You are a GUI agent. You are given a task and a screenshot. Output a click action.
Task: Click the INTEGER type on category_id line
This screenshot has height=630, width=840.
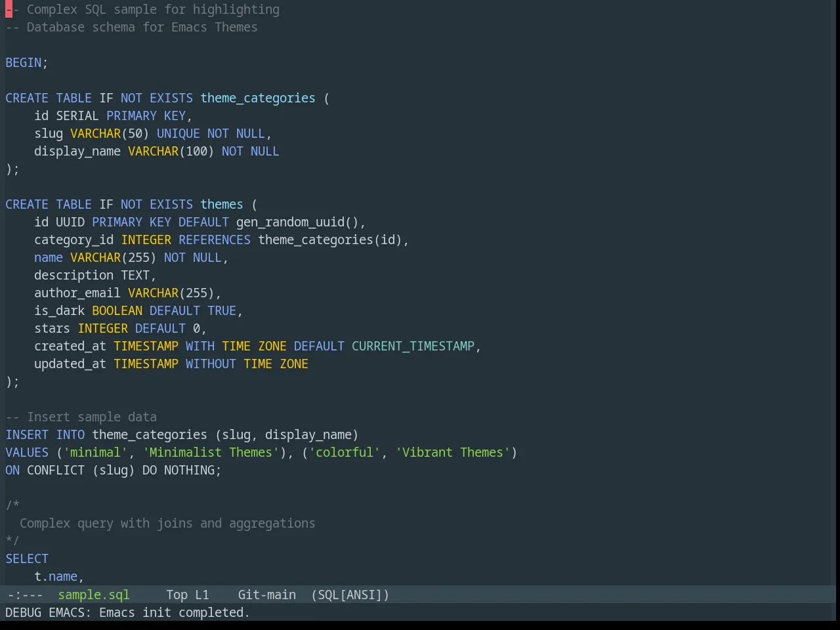pos(146,240)
